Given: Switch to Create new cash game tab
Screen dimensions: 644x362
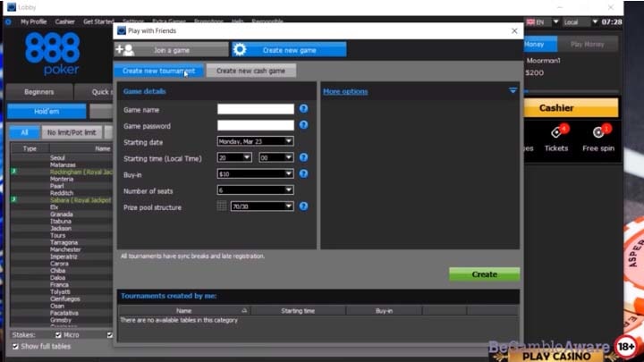Looking at the screenshot, I should (x=251, y=71).
